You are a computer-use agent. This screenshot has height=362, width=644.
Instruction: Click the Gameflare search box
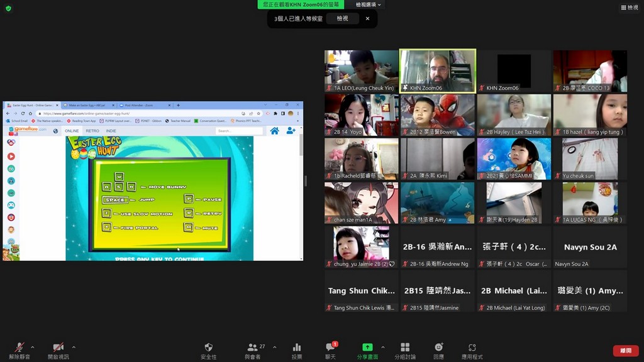240,131
